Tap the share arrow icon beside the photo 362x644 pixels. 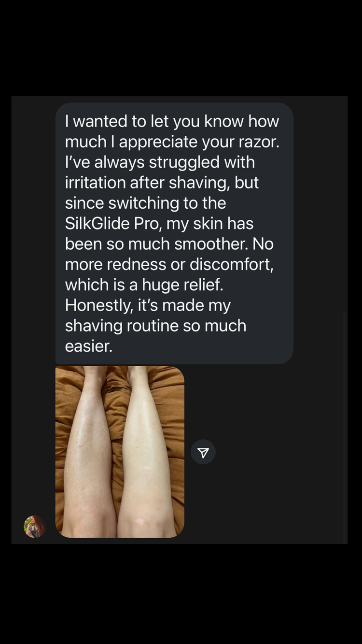(x=203, y=452)
